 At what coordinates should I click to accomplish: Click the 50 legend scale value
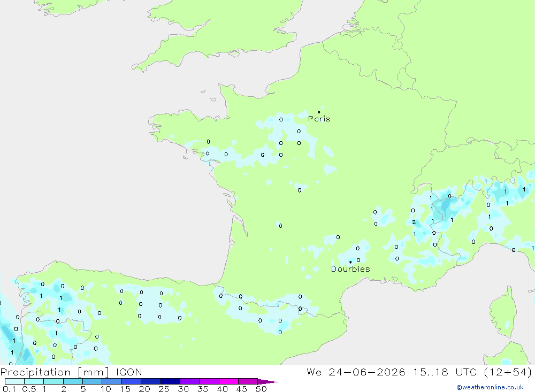tap(262, 389)
